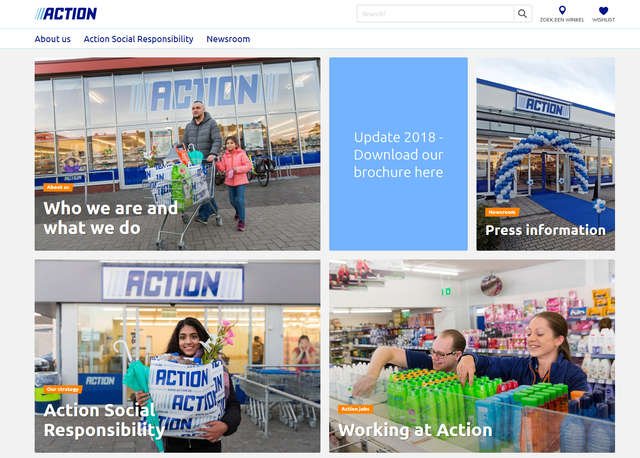Click the ZOEK EEN WINKEL label

coord(562,20)
